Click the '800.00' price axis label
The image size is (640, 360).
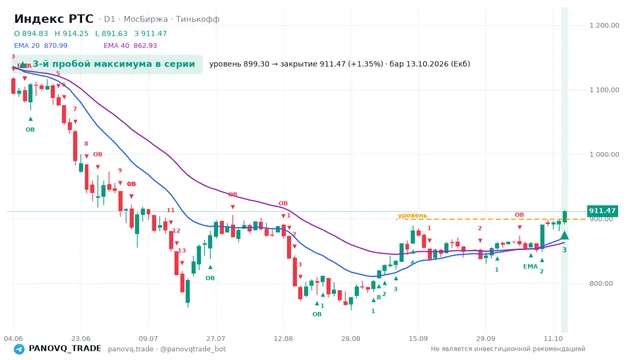click(x=601, y=283)
